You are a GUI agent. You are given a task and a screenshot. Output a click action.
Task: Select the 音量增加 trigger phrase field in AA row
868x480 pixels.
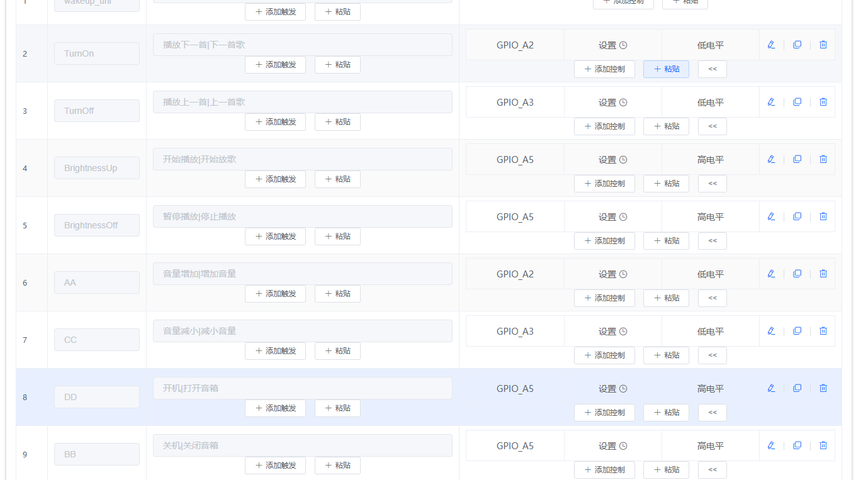click(302, 273)
